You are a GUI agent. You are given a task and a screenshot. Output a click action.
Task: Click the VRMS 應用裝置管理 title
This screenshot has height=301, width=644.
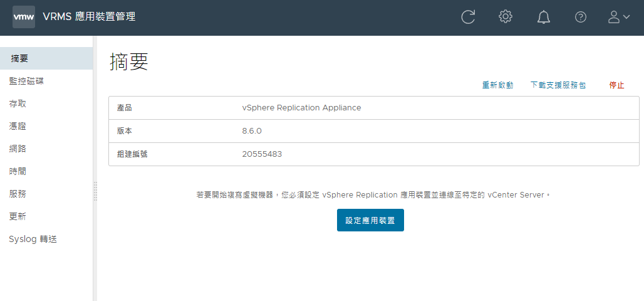[x=89, y=17]
